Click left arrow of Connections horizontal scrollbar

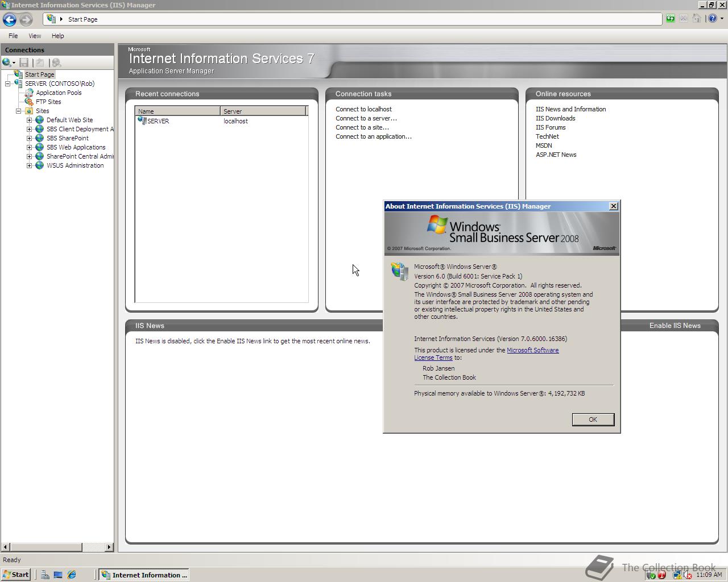pyautogui.click(x=6, y=547)
